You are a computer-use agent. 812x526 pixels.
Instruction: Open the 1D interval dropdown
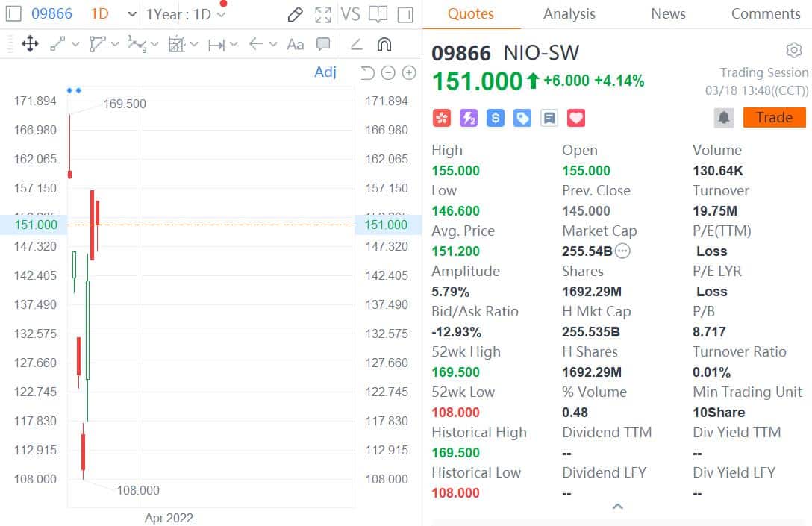(113, 14)
